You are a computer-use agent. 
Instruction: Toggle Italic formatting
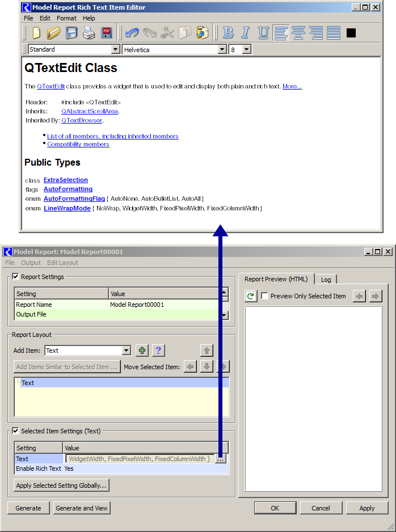pos(246,33)
